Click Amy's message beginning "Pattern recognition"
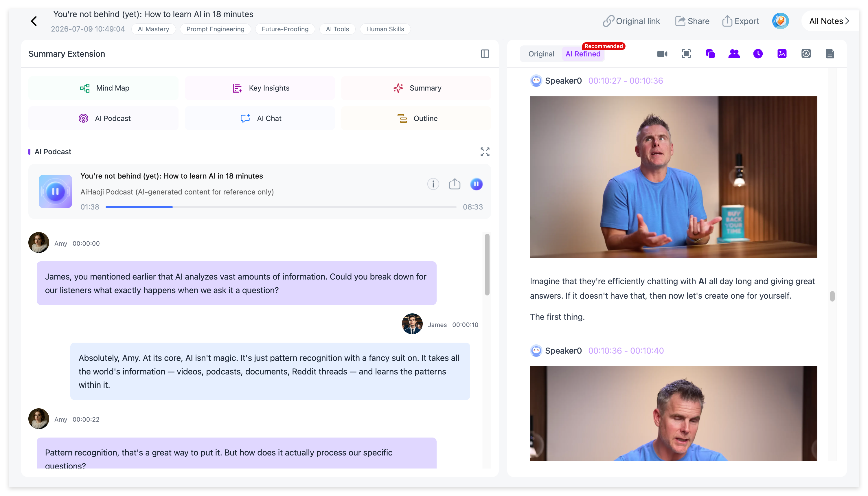Screen dimensions: 868x496 (236, 453)
